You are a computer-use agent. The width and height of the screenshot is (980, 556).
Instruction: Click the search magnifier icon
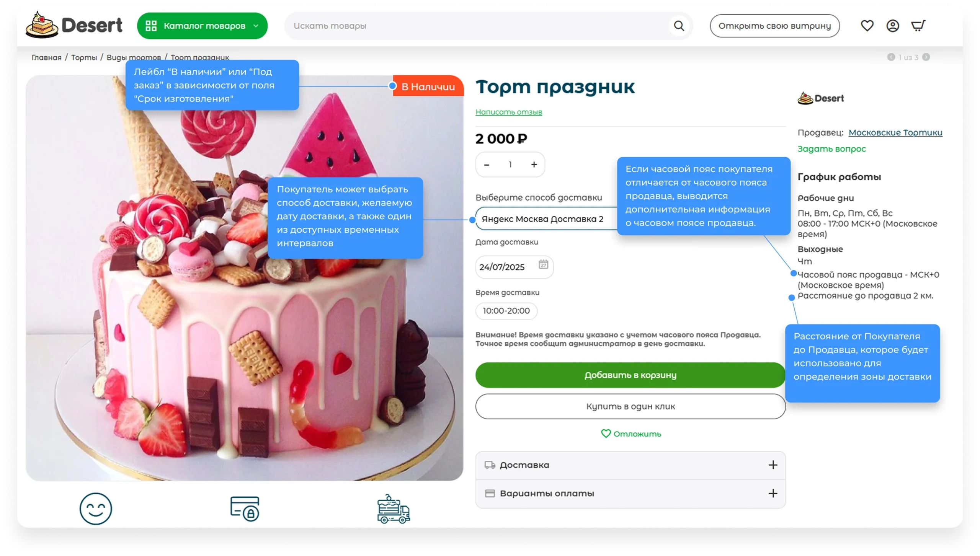pyautogui.click(x=679, y=26)
